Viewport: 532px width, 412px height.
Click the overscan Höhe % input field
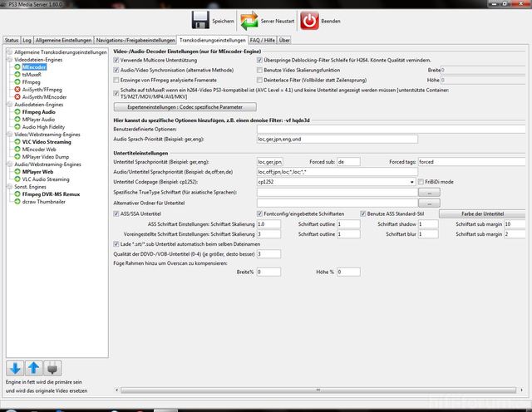click(x=348, y=272)
